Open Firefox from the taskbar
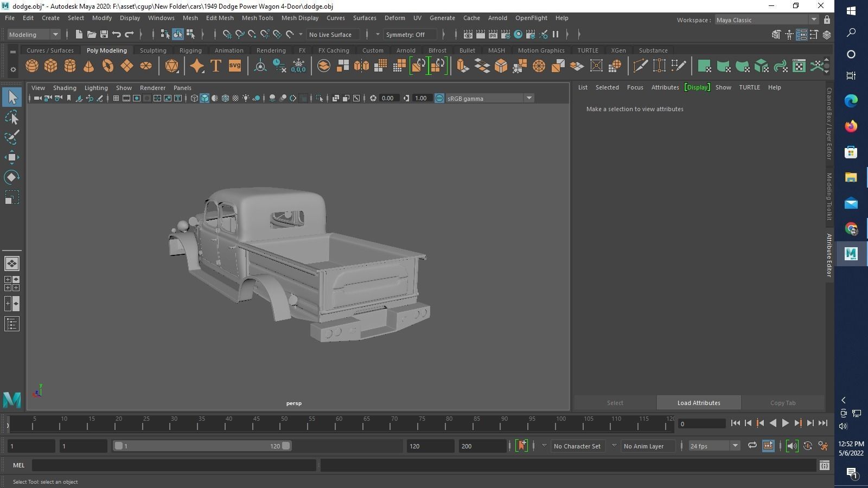Screen dimensions: 868x488 (x=851, y=126)
